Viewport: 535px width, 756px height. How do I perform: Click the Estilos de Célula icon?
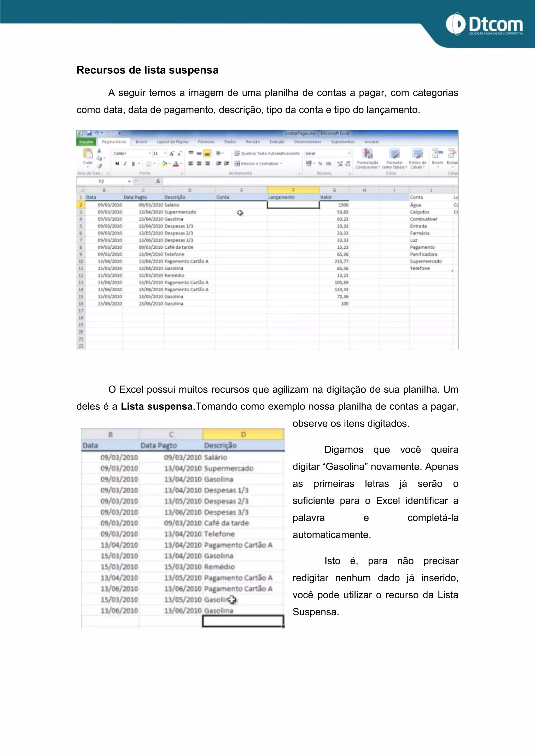pos(417,154)
